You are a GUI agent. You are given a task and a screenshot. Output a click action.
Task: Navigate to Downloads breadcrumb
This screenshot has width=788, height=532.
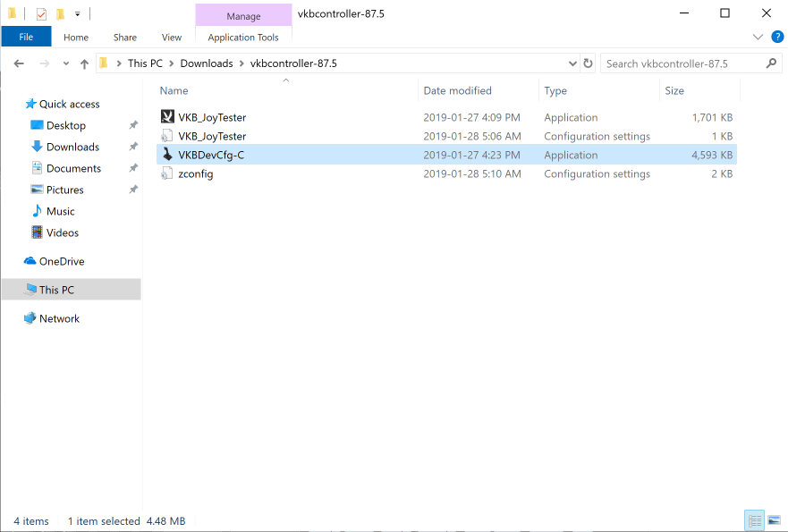click(207, 63)
